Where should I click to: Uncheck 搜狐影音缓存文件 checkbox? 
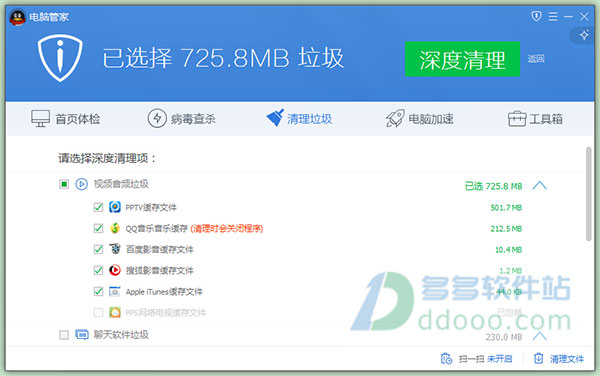(x=98, y=270)
